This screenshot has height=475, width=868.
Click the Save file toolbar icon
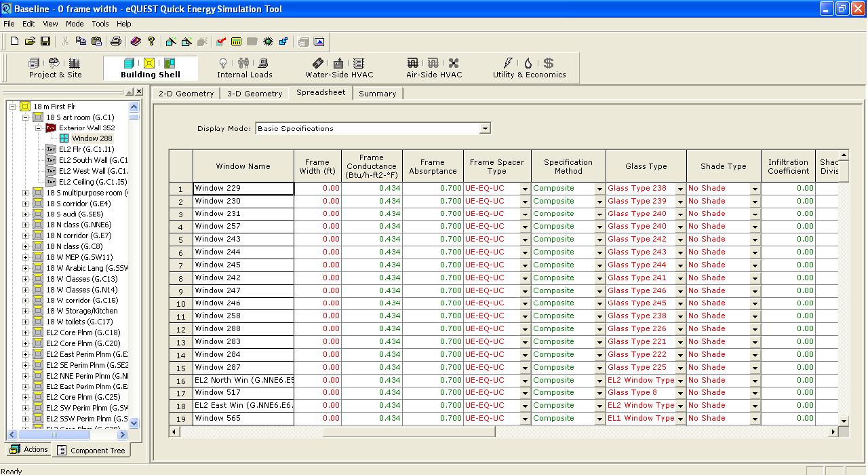tap(45, 41)
